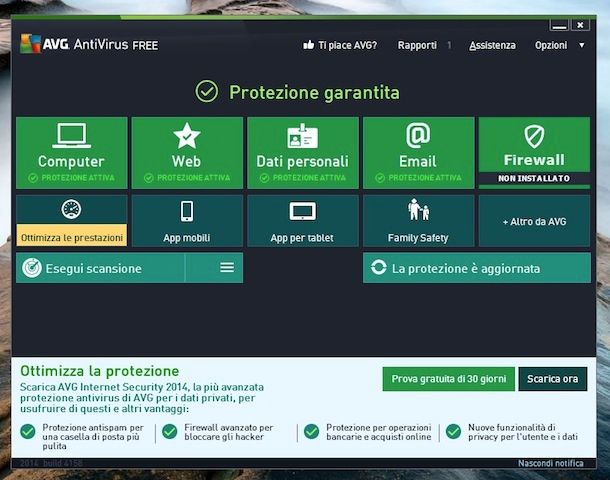Open + Altro da AVG tile

point(534,221)
